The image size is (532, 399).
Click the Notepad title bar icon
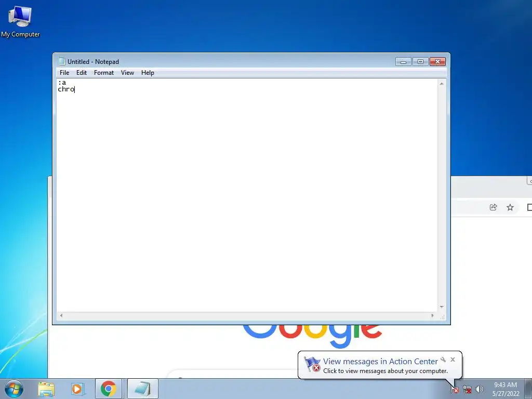(62, 61)
